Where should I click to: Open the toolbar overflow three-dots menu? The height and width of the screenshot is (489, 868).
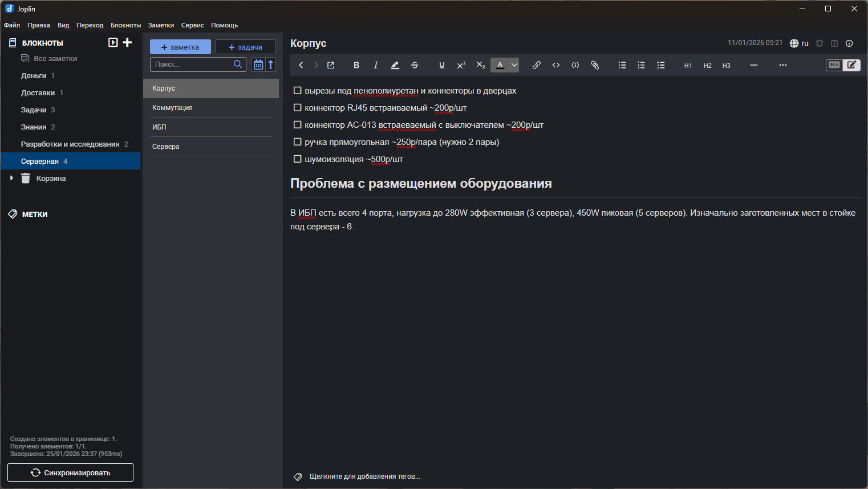782,65
